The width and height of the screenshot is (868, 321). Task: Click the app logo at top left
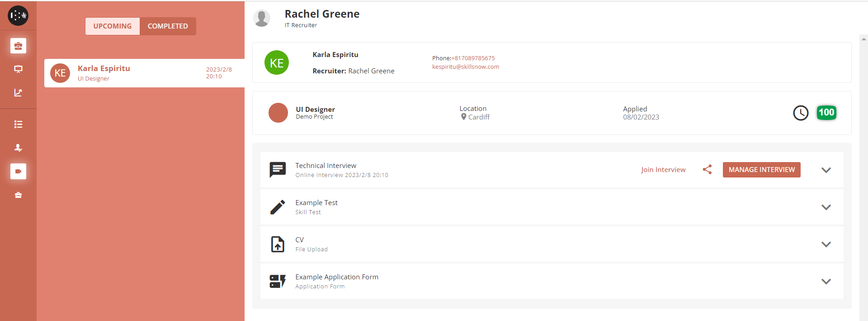pyautogui.click(x=18, y=16)
